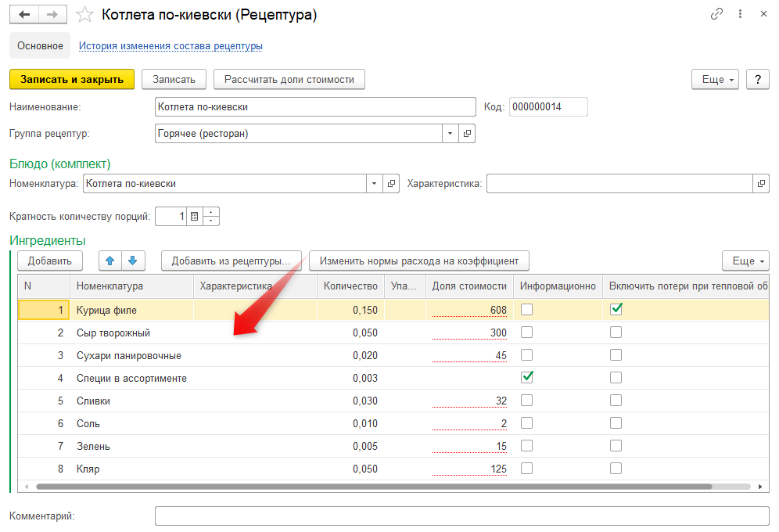
Task: Check Информационно box for Сыр творожный
Action: pyautogui.click(x=527, y=332)
